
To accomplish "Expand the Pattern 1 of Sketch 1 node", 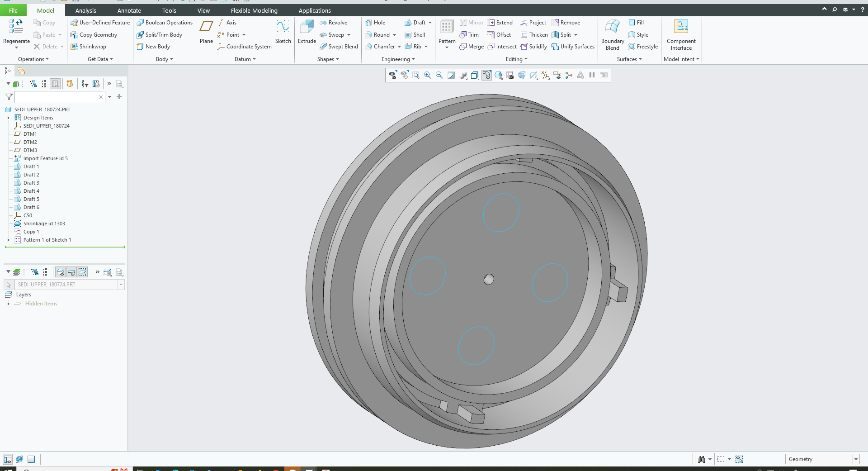I will pyautogui.click(x=9, y=240).
